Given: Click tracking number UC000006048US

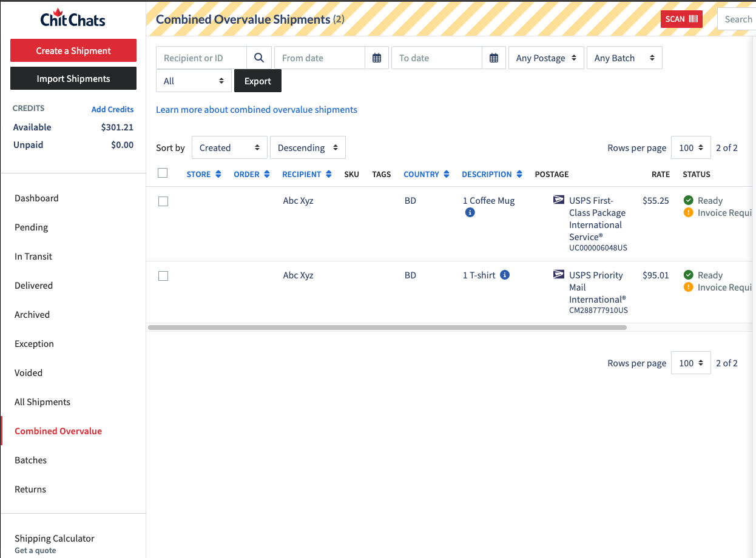Looking at the screenshot, I should click(x=598, y=248).
